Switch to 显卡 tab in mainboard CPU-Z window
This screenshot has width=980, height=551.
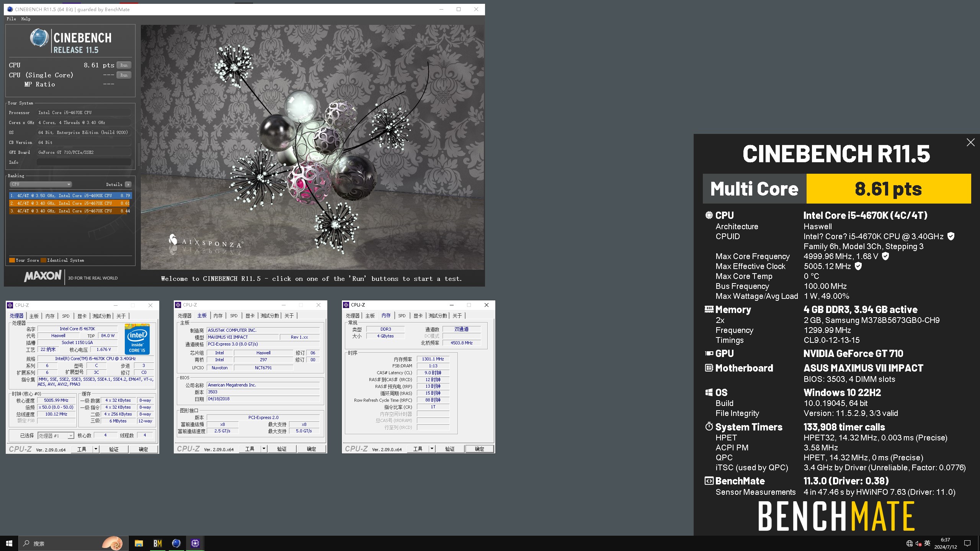click(250, 316)
